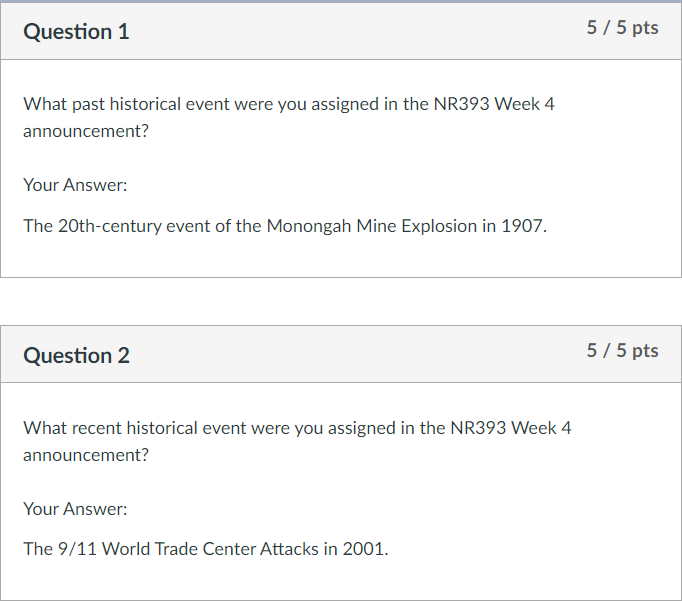The height and width of the screenshot is (601, 682).
Task: Click the year "2001" in the answer
Action: (364, 549)
